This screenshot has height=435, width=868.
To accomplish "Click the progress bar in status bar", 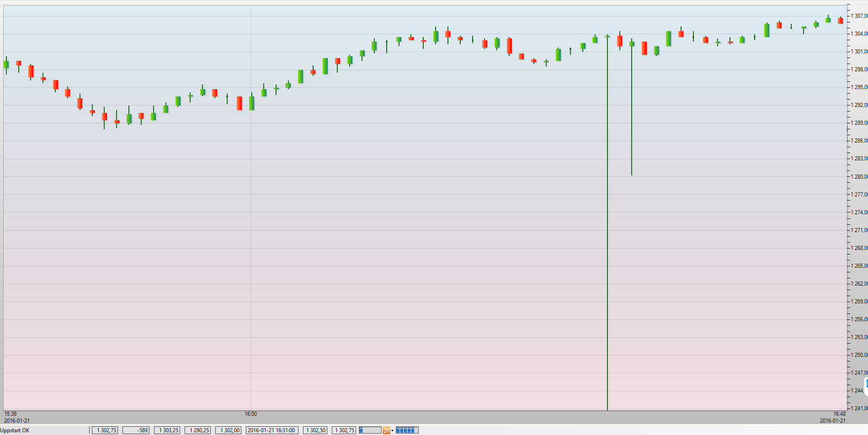I will tap(370, 430).
